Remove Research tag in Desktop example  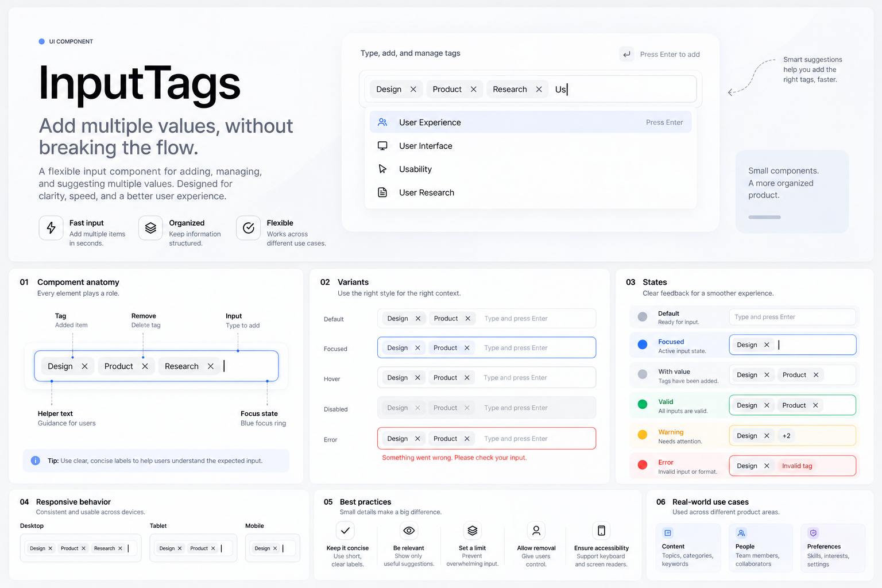coord(120,548)
